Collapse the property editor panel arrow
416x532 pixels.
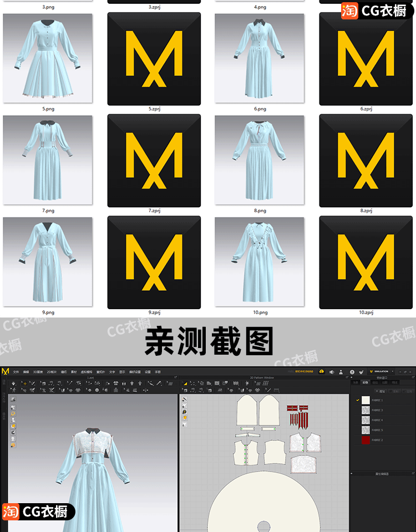tap(351, 473)
